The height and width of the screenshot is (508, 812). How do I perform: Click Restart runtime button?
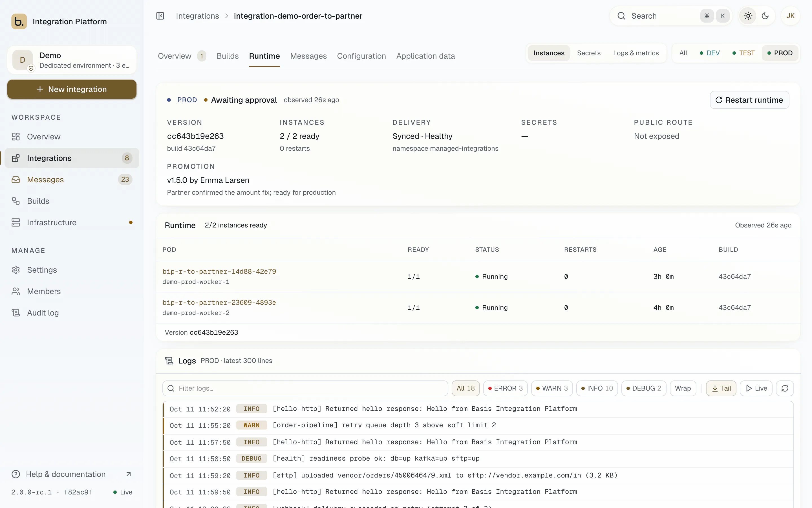tap(749, 100)
